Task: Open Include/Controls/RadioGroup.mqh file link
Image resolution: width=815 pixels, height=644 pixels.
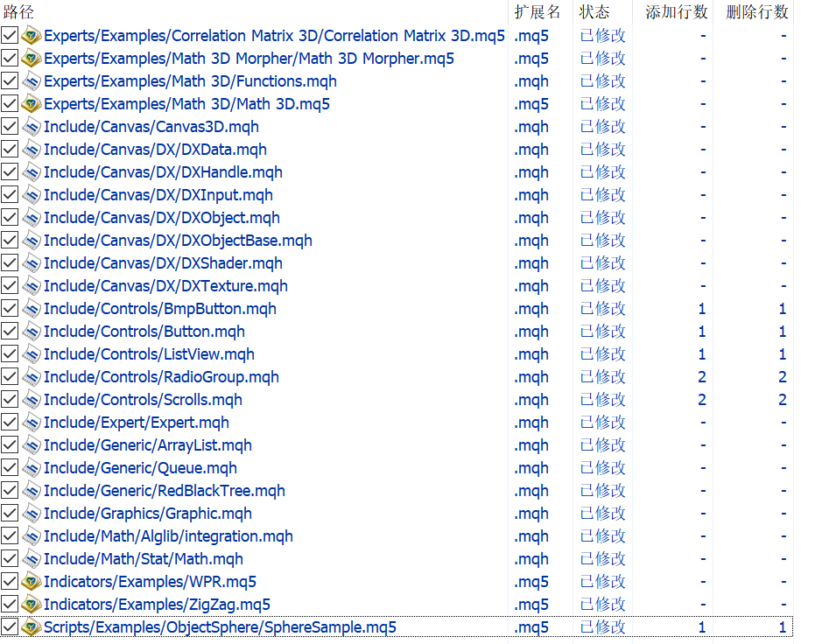Action: pos(161,377)
